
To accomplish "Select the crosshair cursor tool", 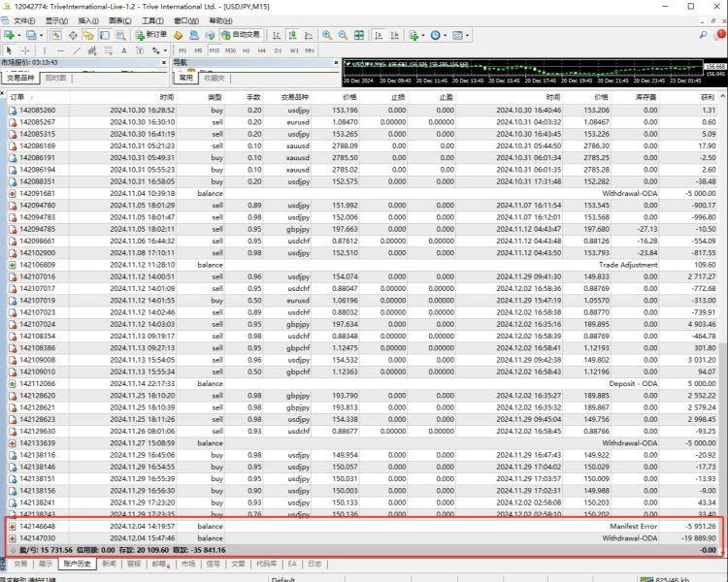I will coord(26,50).
